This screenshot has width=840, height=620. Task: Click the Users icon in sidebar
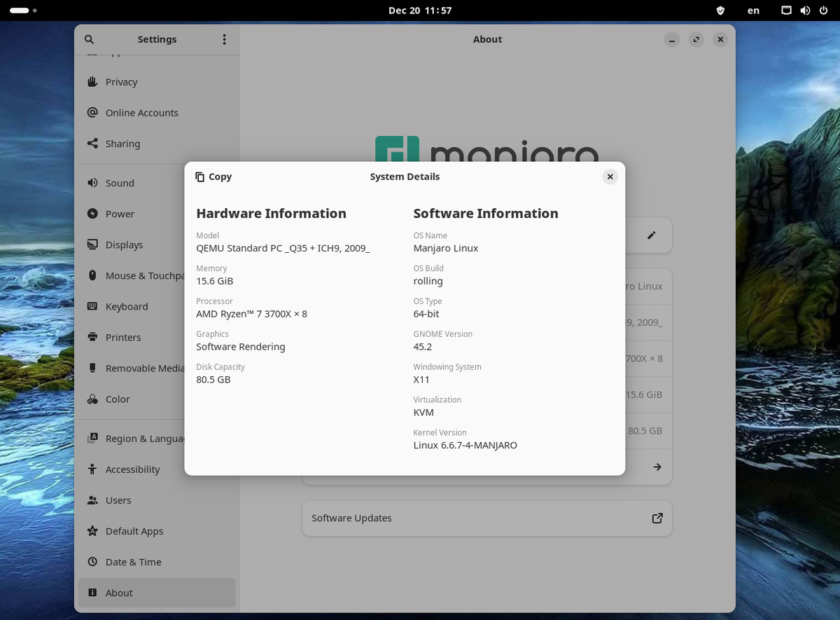click(x=92, y=500)
